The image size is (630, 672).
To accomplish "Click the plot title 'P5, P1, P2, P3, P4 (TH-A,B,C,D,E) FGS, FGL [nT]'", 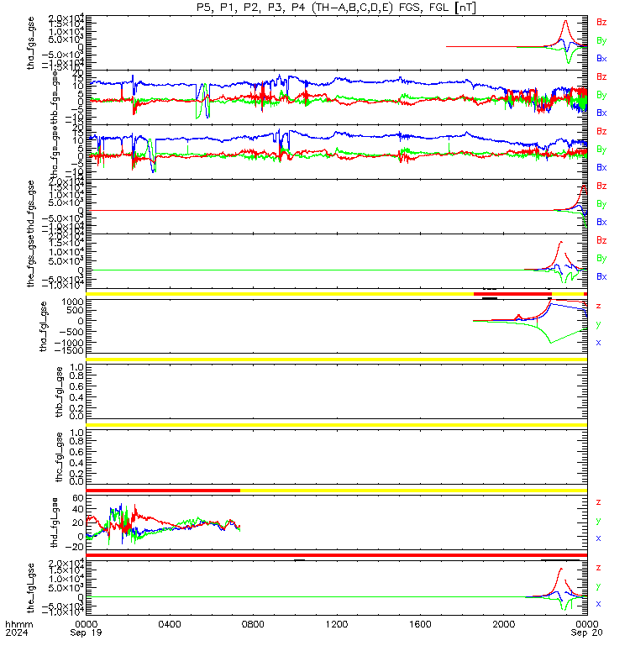I will point(337,8).
